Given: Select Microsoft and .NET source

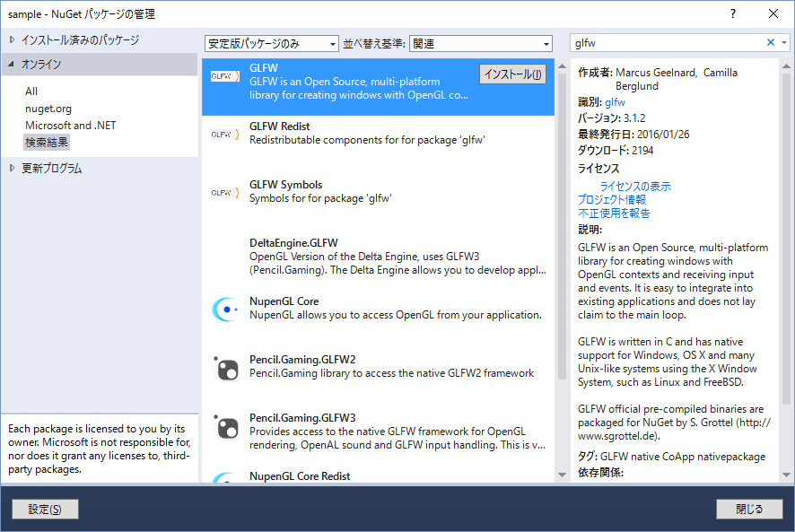Looking at the screenshot, I should point(71,126).
